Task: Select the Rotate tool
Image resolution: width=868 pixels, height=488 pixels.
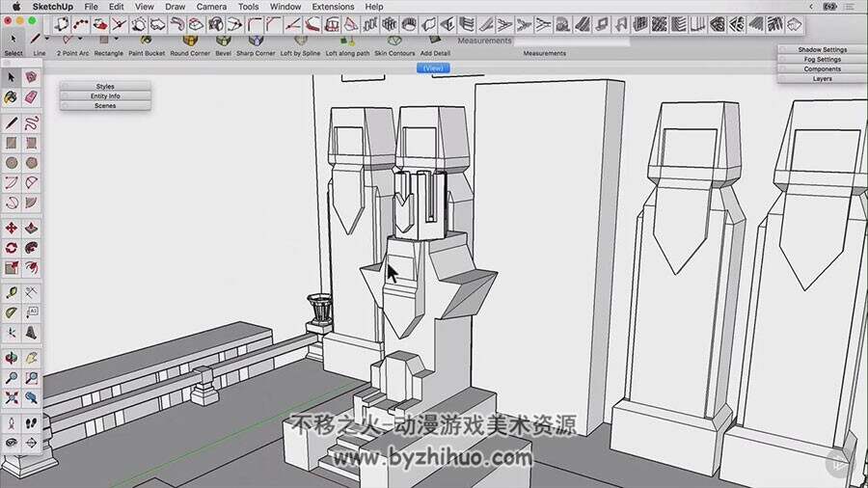Action: tap(12, 248)
